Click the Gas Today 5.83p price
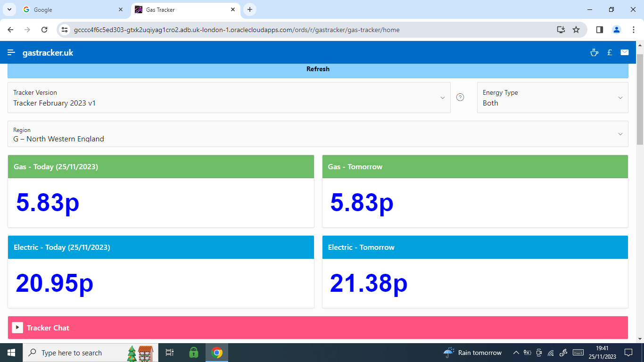The height and width of the screenshot is (362, 644). click(48, 203)
